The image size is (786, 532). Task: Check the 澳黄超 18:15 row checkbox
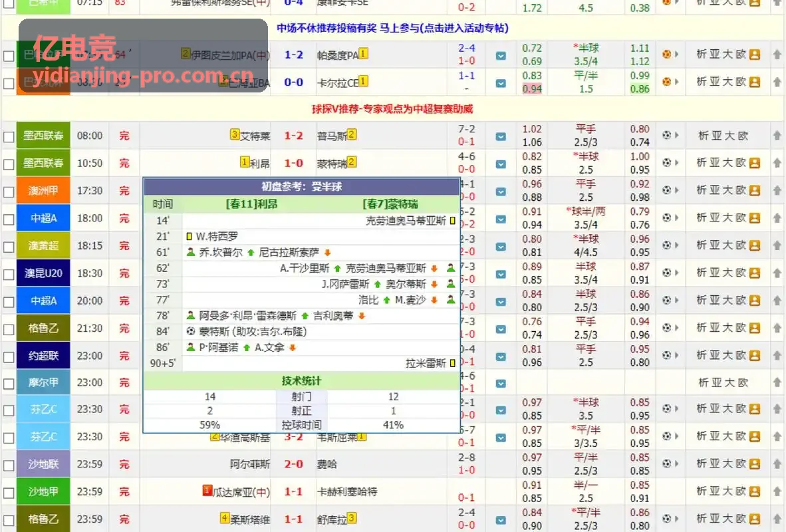pos(9,247)
